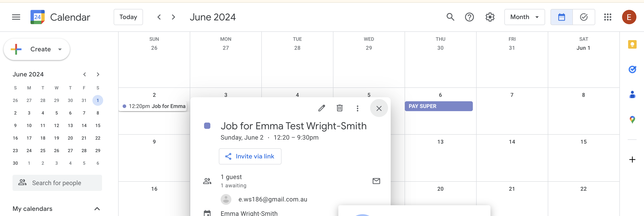Edit event with pencil icon
This screenshot has height=216, width=644.
click(322, 108)
